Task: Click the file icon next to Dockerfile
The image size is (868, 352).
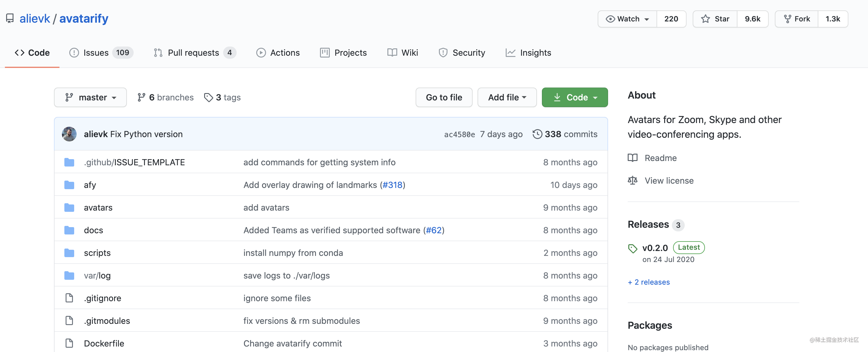Action: [x=69, y=343]
